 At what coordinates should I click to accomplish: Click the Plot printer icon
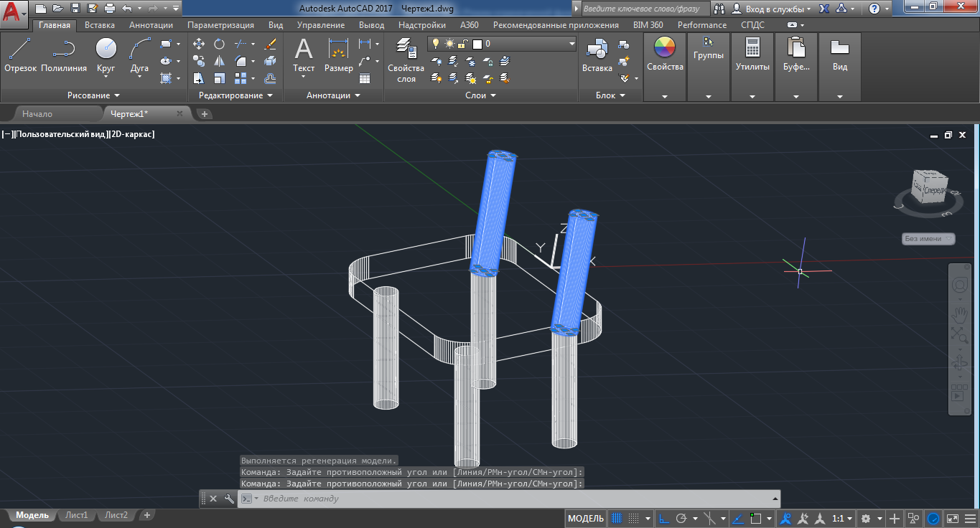click(110, 9)
